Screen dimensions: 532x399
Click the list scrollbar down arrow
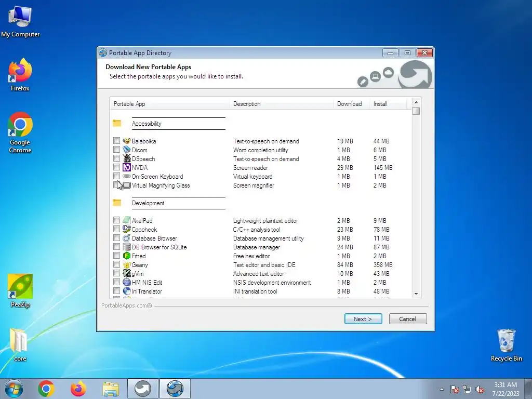(x=416, y=294)
